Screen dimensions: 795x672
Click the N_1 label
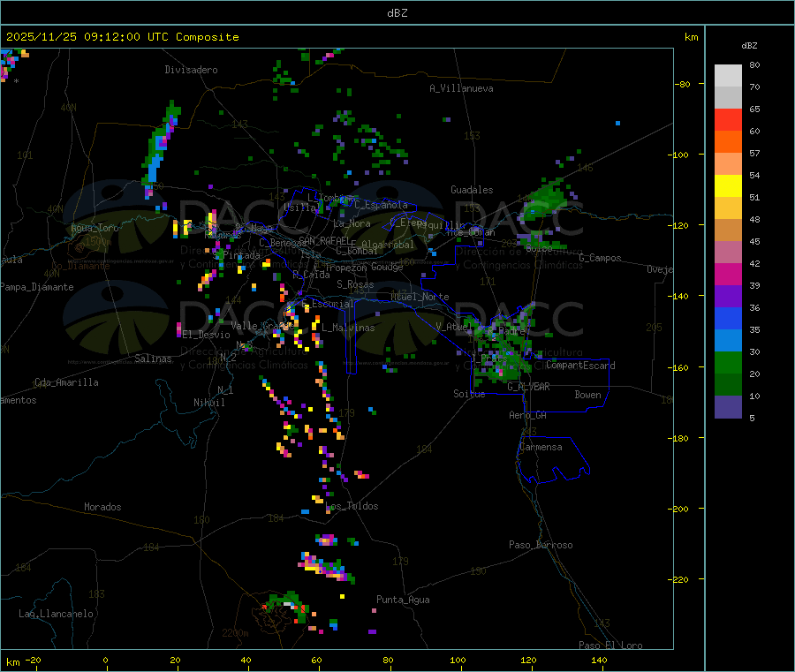pos(225,389)
